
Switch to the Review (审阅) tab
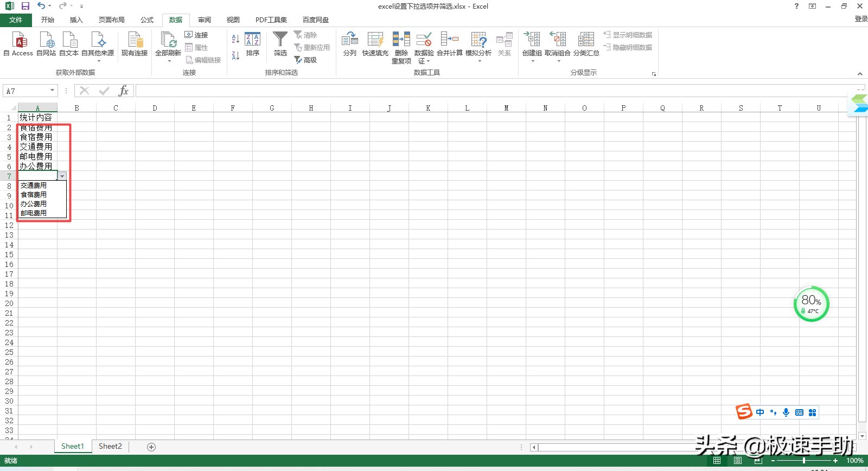(205, 20)
